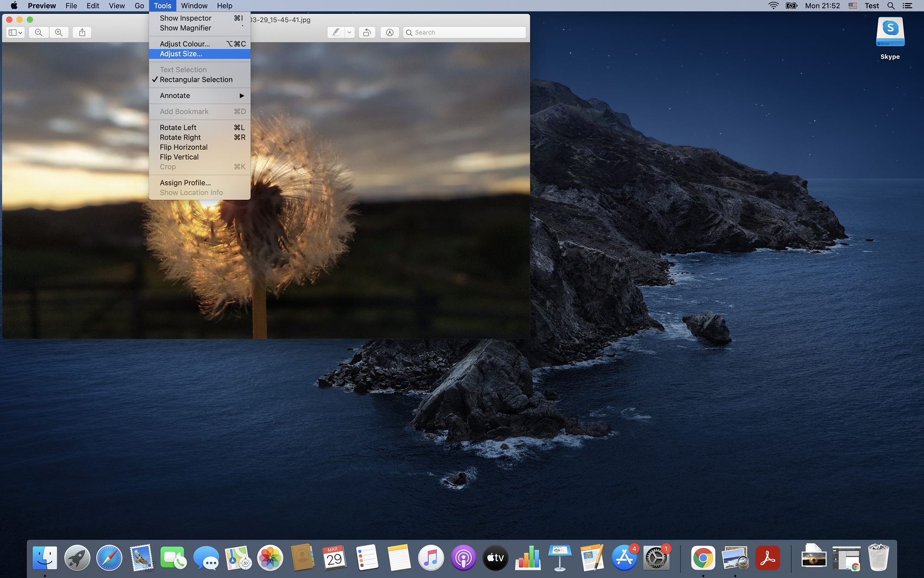
Task: Choose Rotate Left from Tools menu
Action: [178, 128]
